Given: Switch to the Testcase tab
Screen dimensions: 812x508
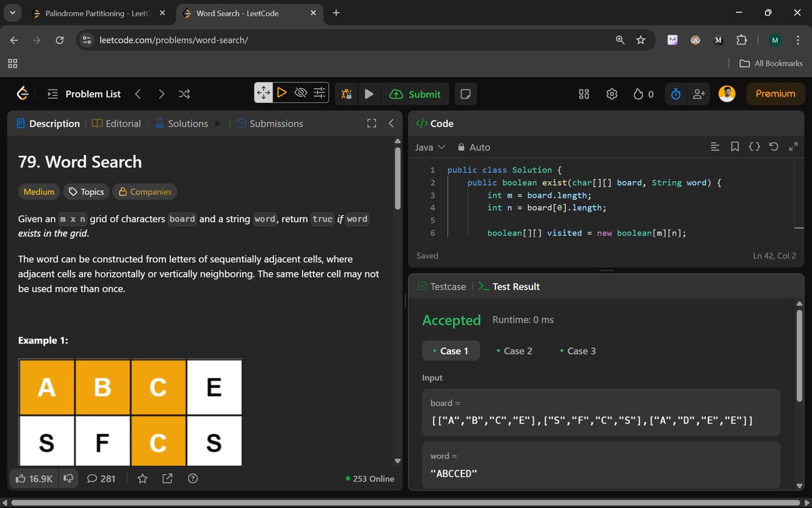Looking at the screenshot, I should click(442, 287).
